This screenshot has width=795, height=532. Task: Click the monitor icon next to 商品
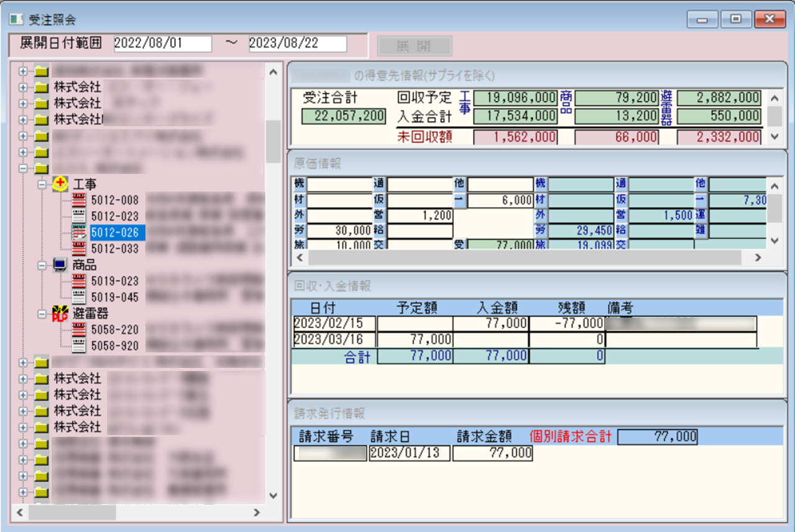point(60,265)
